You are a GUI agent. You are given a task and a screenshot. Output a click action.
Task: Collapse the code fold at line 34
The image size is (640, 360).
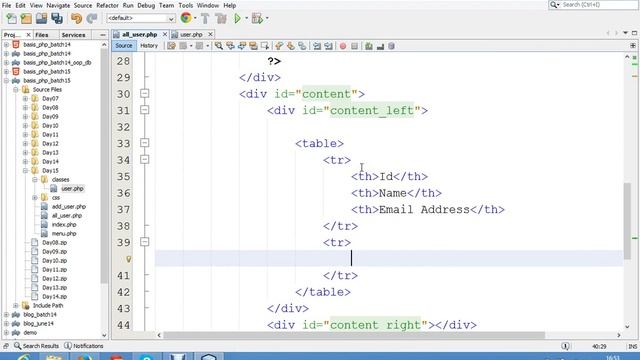(x=144, y=159)
